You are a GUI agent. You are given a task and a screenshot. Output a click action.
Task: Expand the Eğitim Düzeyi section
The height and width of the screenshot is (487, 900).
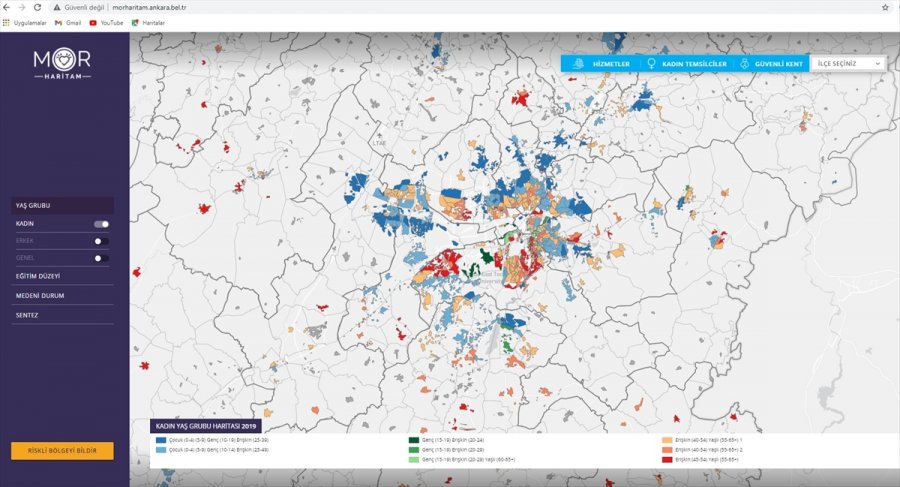tap(38, 275)
